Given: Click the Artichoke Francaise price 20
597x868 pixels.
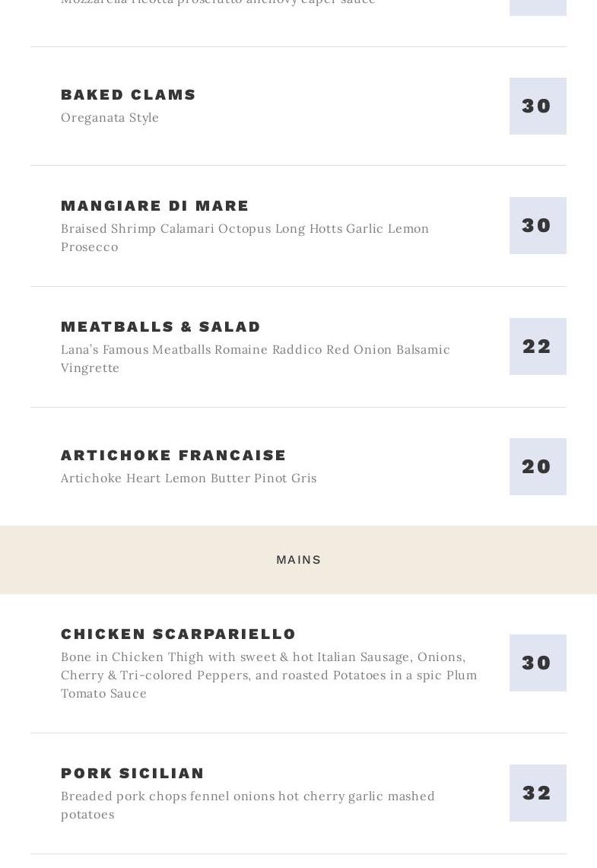Looking at the screenshot, I should click(538, 466).
